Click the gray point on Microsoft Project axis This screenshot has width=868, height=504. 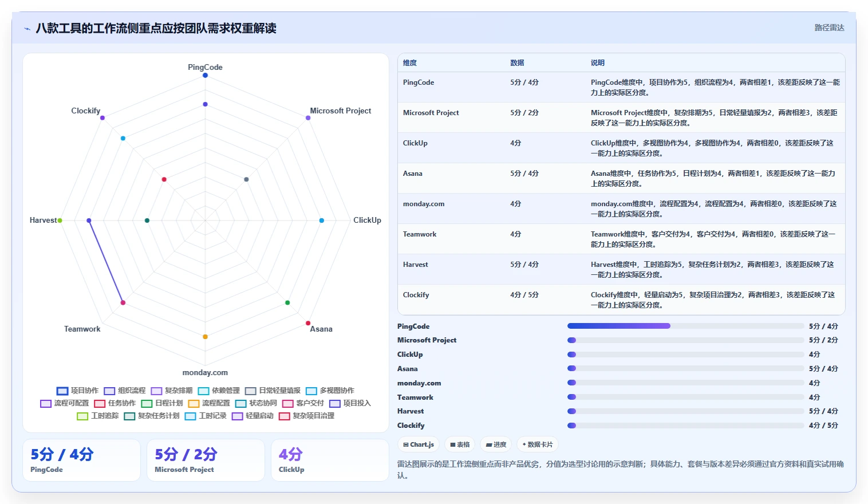pyautogui.click(x=246, y=179)
